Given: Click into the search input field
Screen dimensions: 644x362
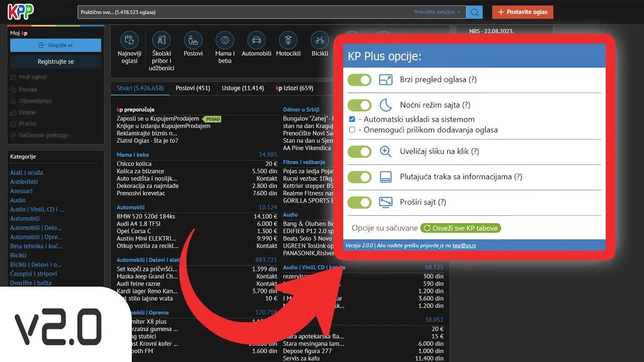Looking at the screenshot, I should (242, 12).
